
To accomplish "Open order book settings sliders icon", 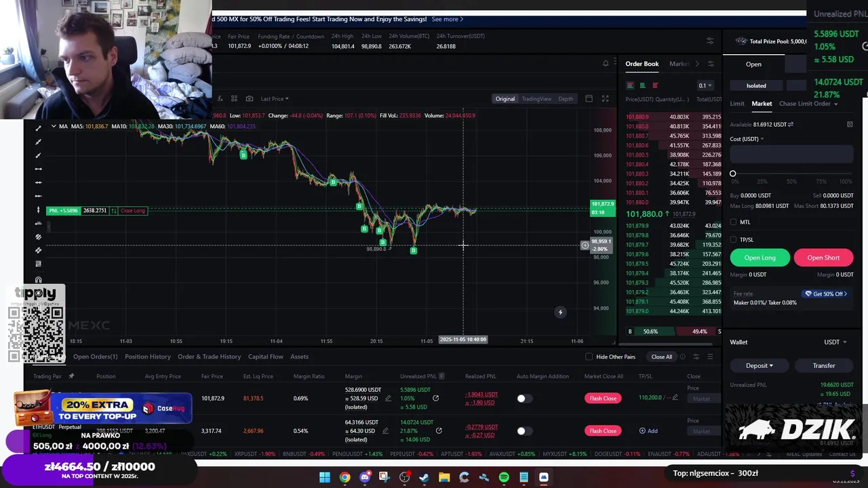I will tap(711, 64).
